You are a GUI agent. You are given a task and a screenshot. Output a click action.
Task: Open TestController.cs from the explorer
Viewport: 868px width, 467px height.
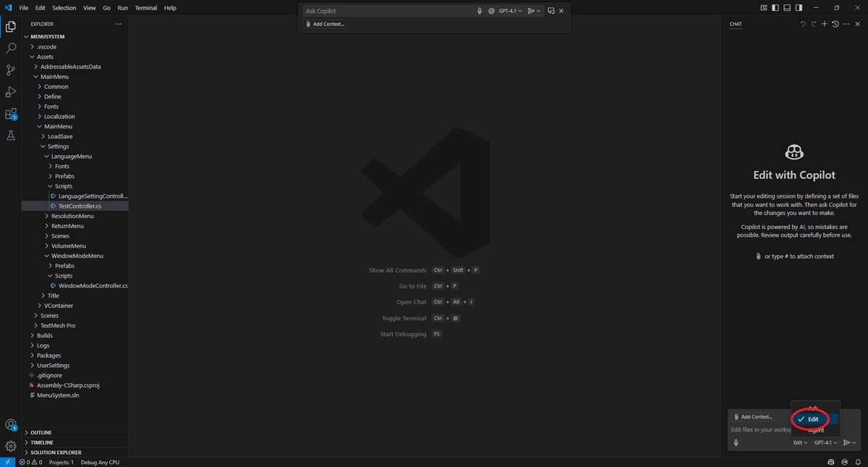80,206
